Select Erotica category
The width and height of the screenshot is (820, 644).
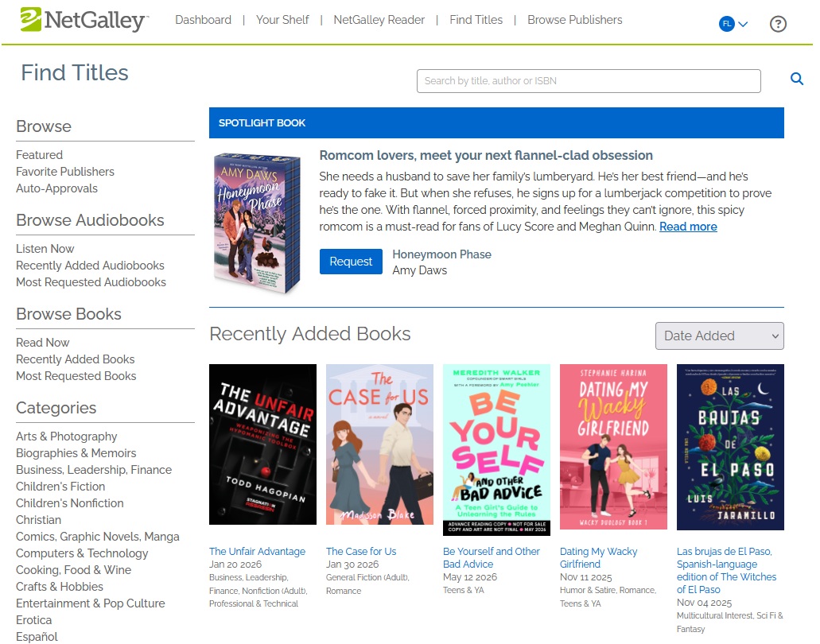click(33, 620)
